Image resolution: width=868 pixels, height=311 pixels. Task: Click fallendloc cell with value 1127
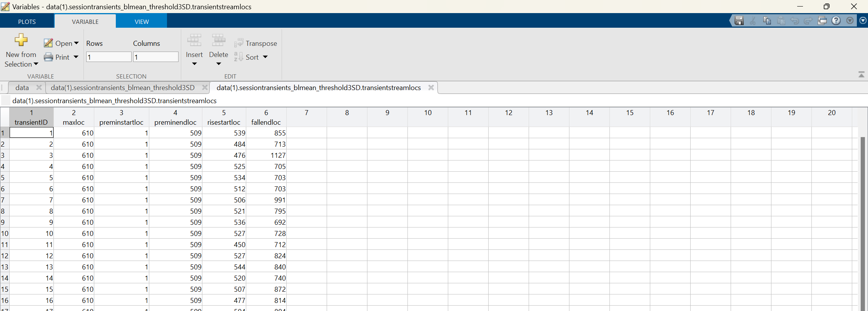pyautogui.click(x=266, y=155)
